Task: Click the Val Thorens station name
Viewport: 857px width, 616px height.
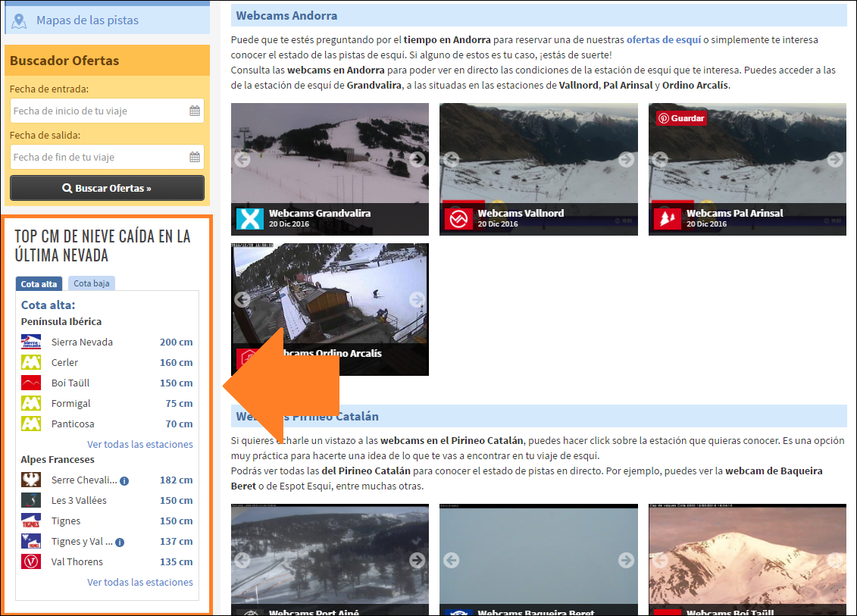Action: 77,562
